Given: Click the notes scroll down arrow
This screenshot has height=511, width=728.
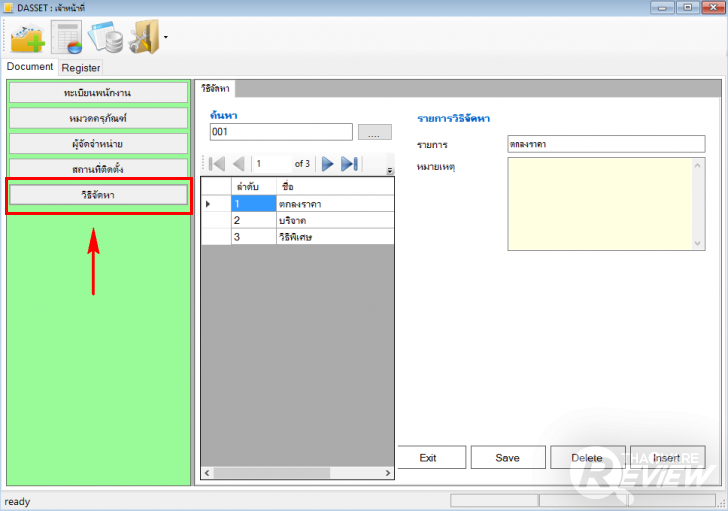Looking at the screenshot, I should 697,243.
